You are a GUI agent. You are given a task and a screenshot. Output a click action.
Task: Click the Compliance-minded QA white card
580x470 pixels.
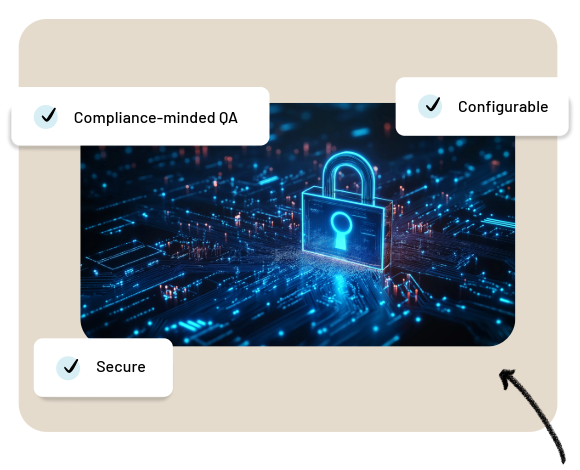tap(140, 116)
